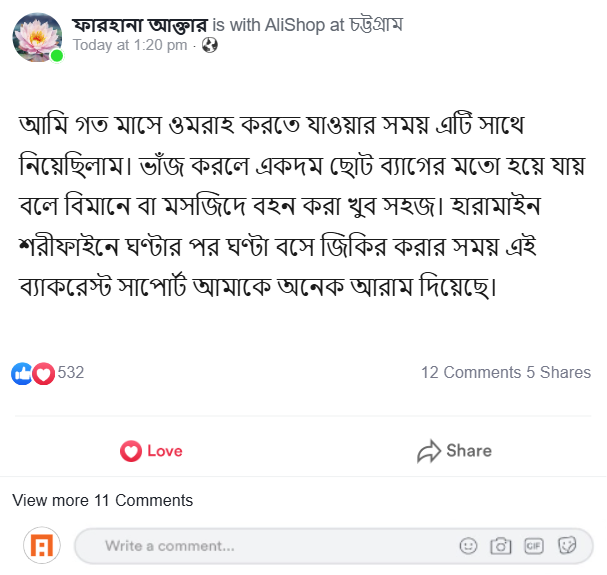607x575 pixels.
Task: Click the red heart reaction icon
Action: click(43, 373)
